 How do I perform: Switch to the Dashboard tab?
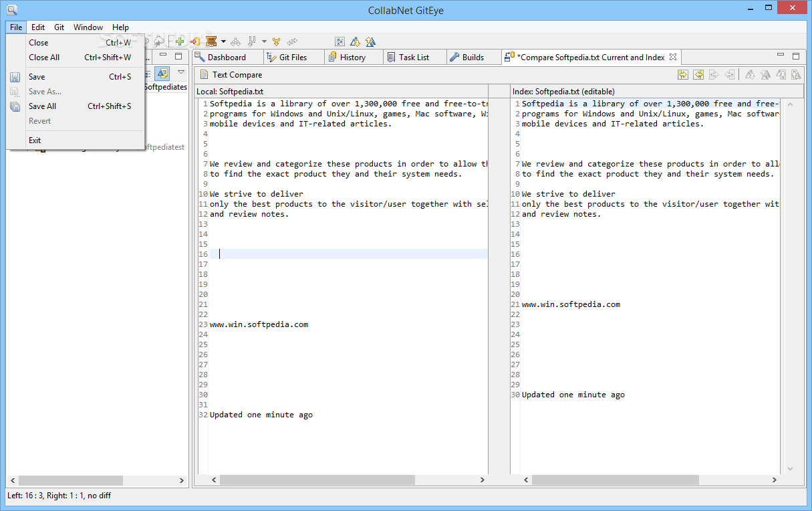tap(227, 58)
